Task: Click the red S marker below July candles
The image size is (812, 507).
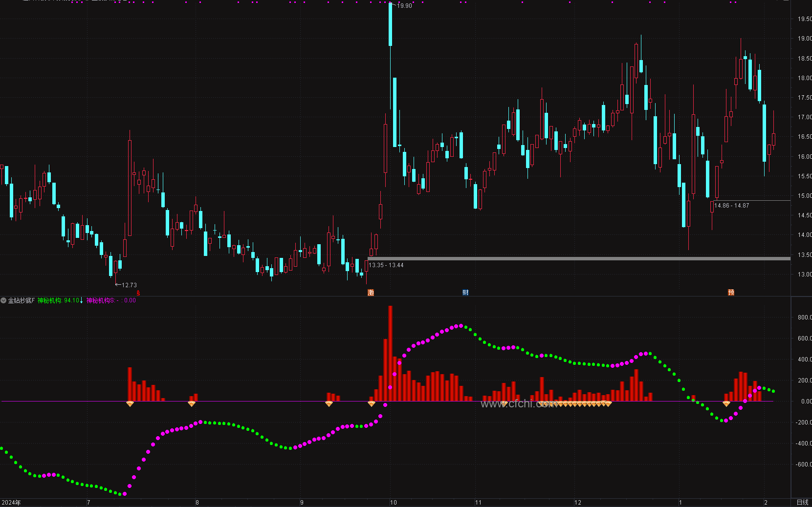Action: click(x=138, y=293)
